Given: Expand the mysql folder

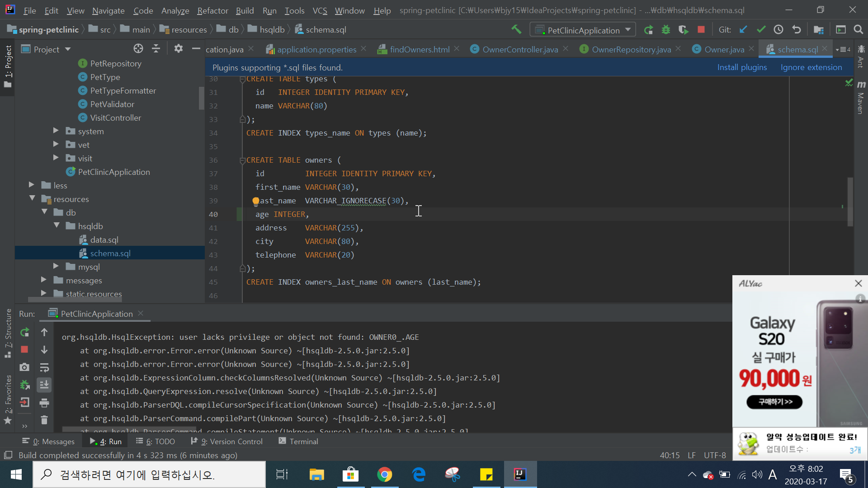Looking at the screenshot, I should [56, 267].
